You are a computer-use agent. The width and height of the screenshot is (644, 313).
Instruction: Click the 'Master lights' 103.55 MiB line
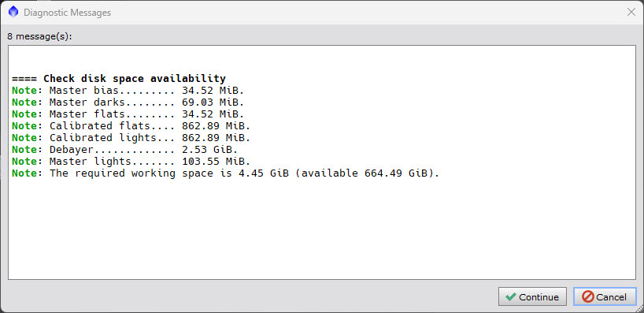point(131,161)
